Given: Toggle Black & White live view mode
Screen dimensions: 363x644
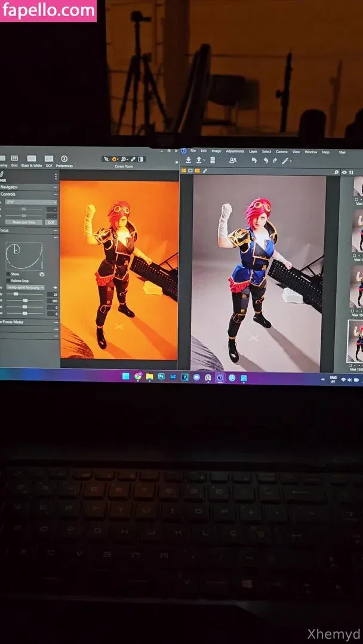Looking at the screenshot, I should (x=32, y=160).
